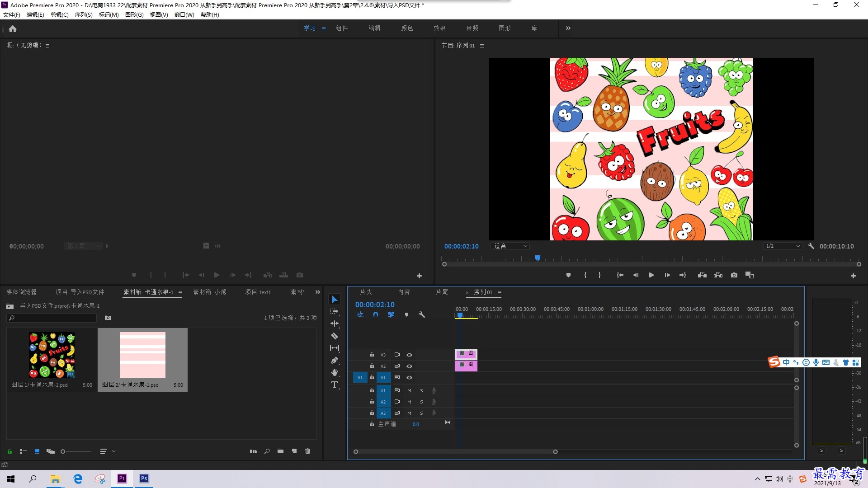868x488 pixels.
Task: Toggle Snap magnet in timeline
Action: pyautogui.click(x=376, y=315)
